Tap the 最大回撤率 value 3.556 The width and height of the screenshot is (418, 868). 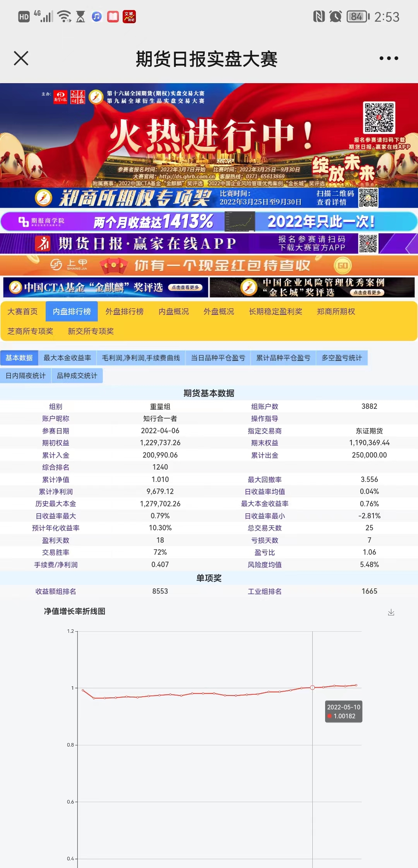(369, 479)
